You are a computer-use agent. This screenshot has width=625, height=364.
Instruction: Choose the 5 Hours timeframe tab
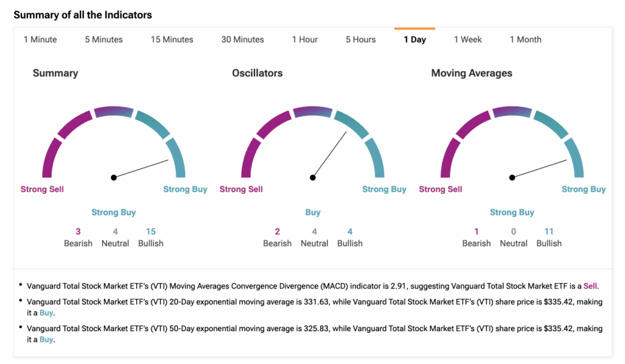(361, 40)
